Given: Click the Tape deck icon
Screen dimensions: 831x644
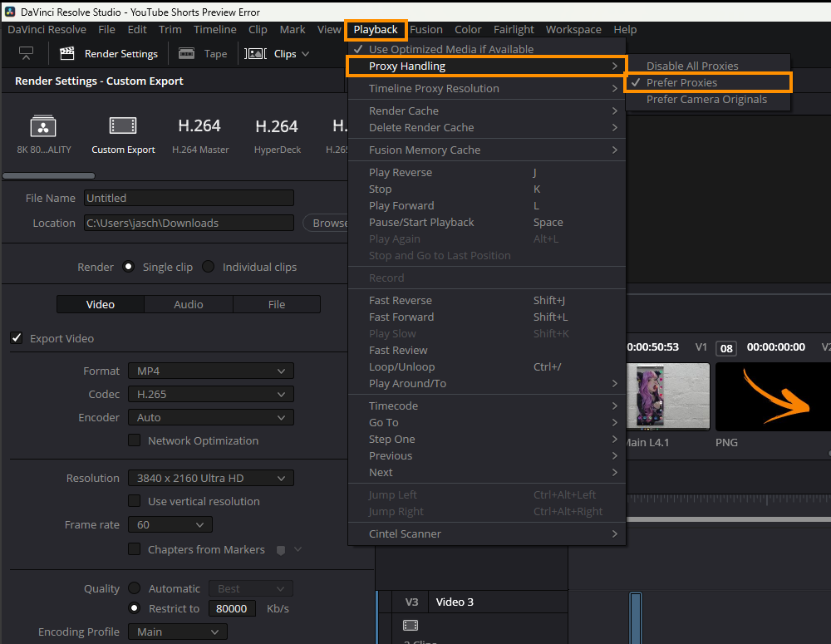Looking at the screenshot, I should point(186,53).
